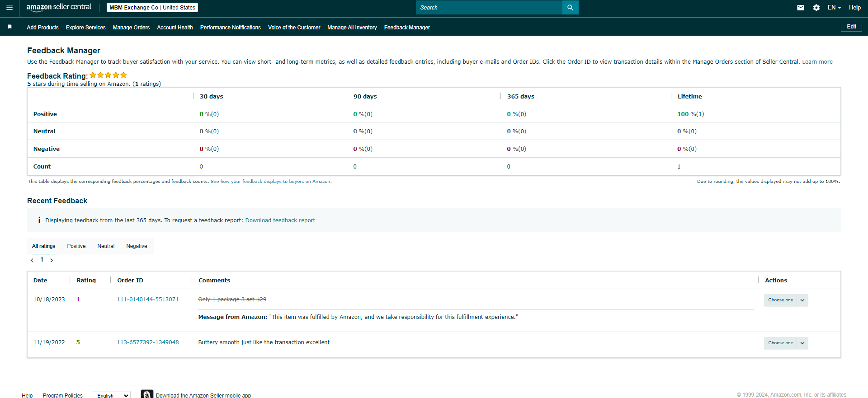This screenshot has width=868, height=398.
Task: Click the Edit button in navigation bar
Action: pyautogui.click(x=851, y=27)
